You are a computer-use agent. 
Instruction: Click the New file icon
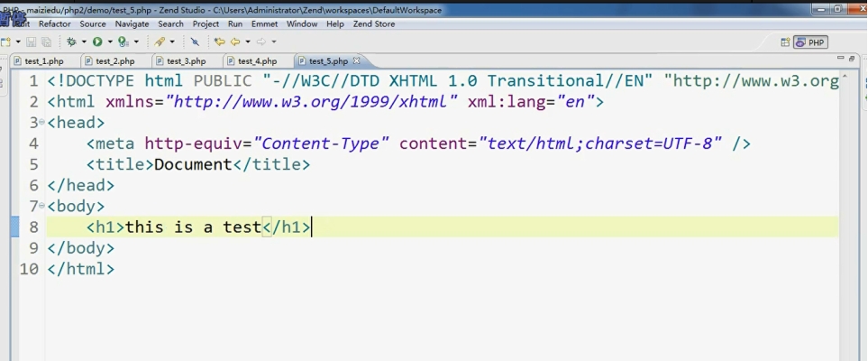pos(6,42)
